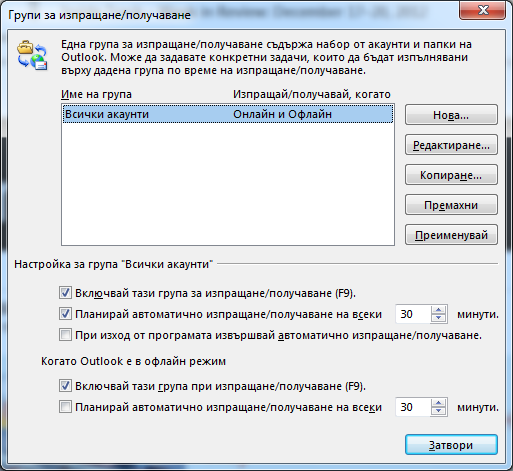This screenshot has height=471, width=513.
Task: Click the Send/Receive groups icon
Action: (x=32, y=55)
